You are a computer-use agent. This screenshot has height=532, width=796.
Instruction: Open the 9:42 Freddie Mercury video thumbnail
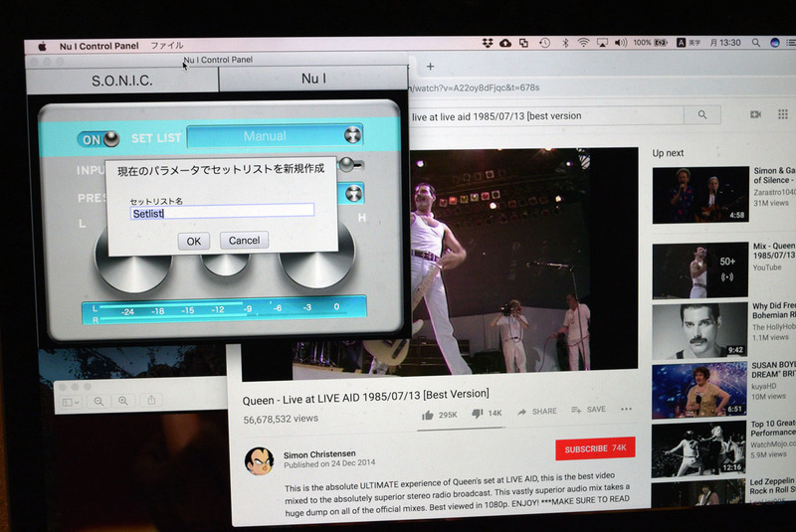(x=699, y=331)
